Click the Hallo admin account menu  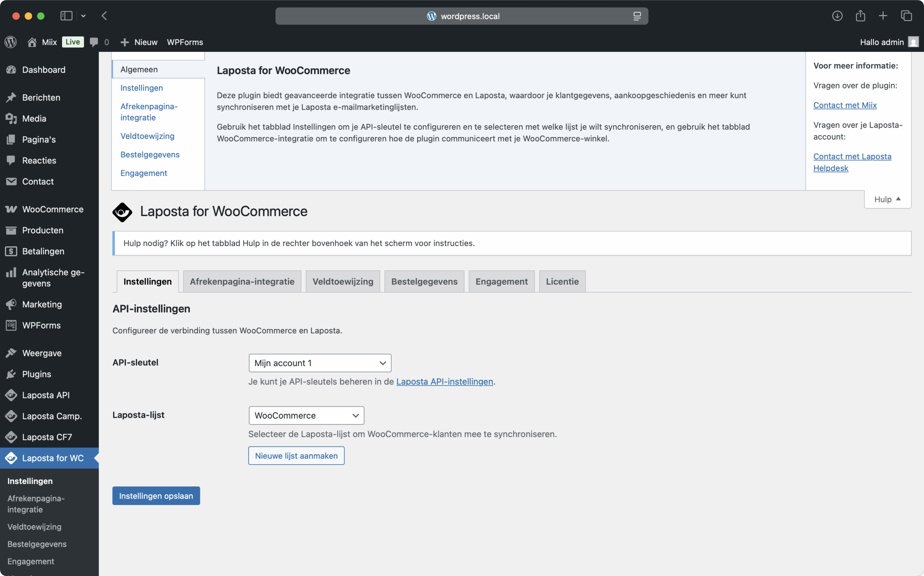889,42
